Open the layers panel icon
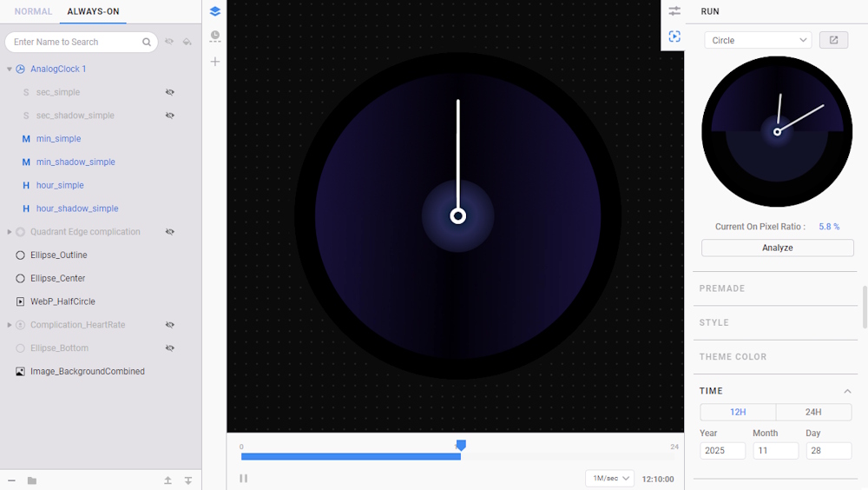868x490 pixels. point(215,11)
